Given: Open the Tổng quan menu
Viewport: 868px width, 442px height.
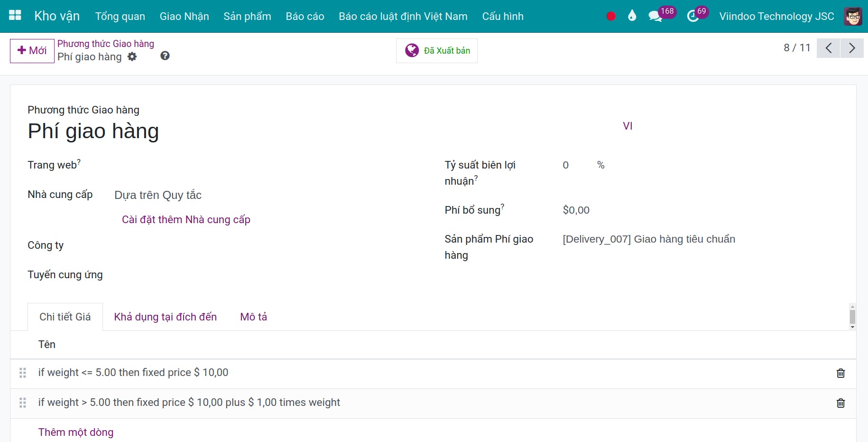Looking at the screenshot, I should [x=120, y=16].
